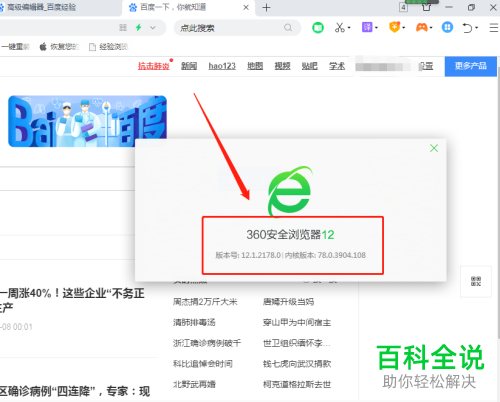The image size is (500, 402).
Task: Open hot search 浙江确诊病例破千
Action: tap(207, 343)
